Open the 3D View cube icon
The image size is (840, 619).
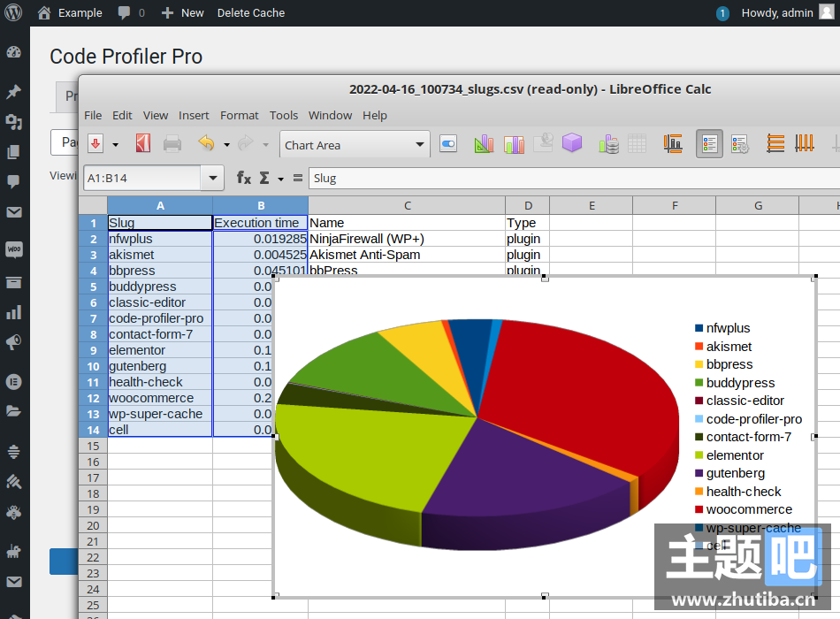[x=571, y=143]
